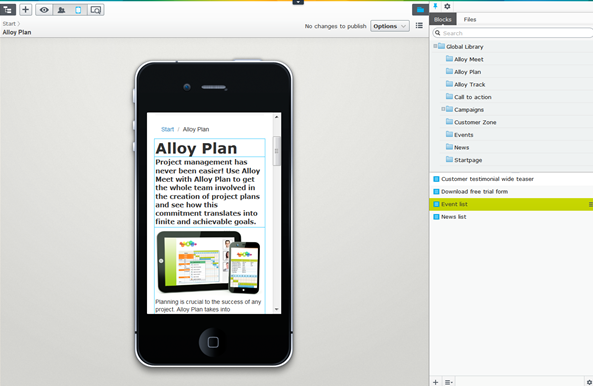Screen dimensions: 593x386
Task: Select Customer testimonial wide teaser block
Action: 511,179
